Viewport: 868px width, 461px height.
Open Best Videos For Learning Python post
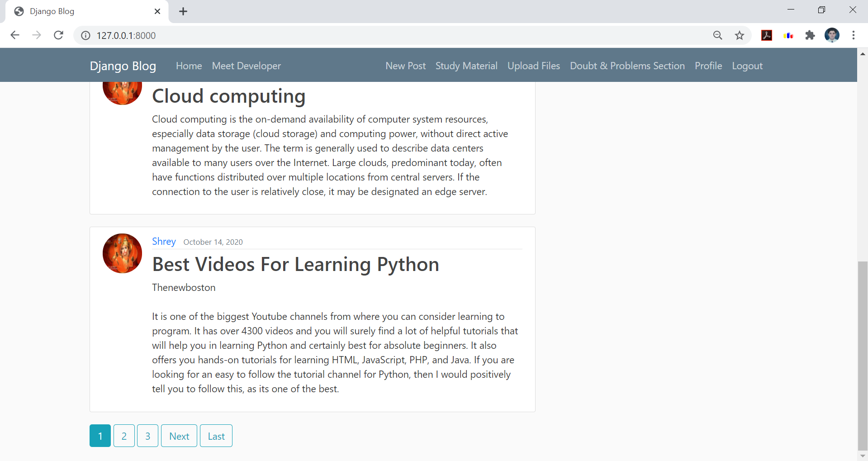(296, 265)
